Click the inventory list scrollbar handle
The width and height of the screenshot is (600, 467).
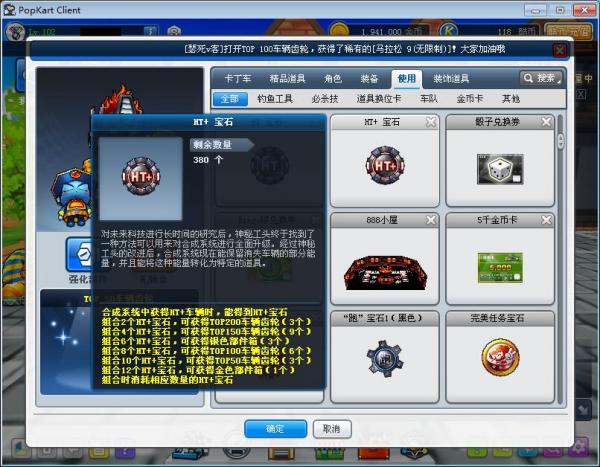click(561, 141)
